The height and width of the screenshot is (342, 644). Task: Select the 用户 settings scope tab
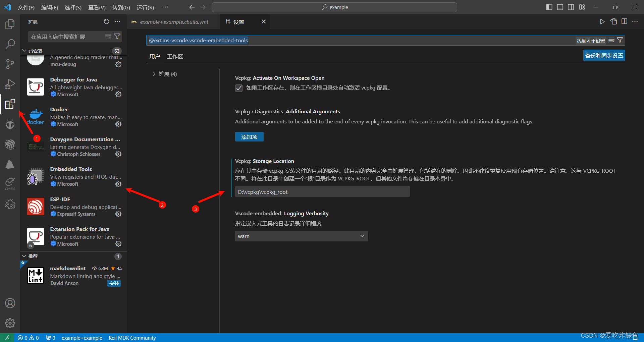(x=155, y=56)
